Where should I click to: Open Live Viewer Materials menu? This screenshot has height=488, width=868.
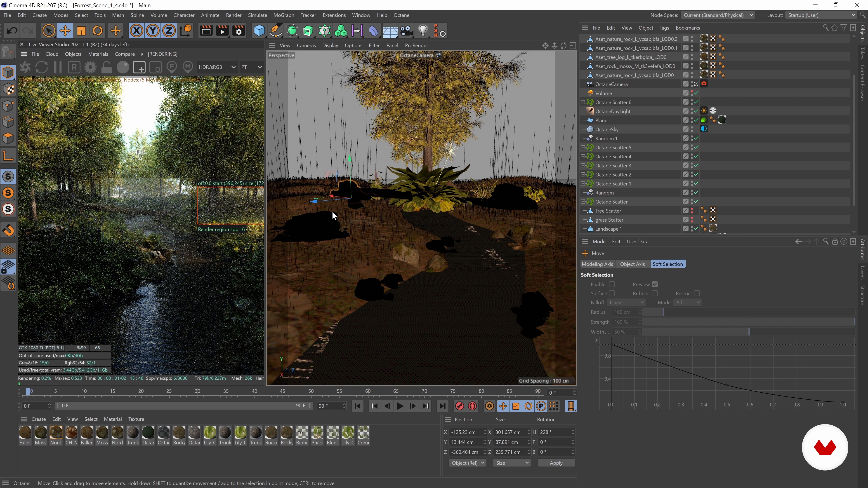tap(98, 54)
